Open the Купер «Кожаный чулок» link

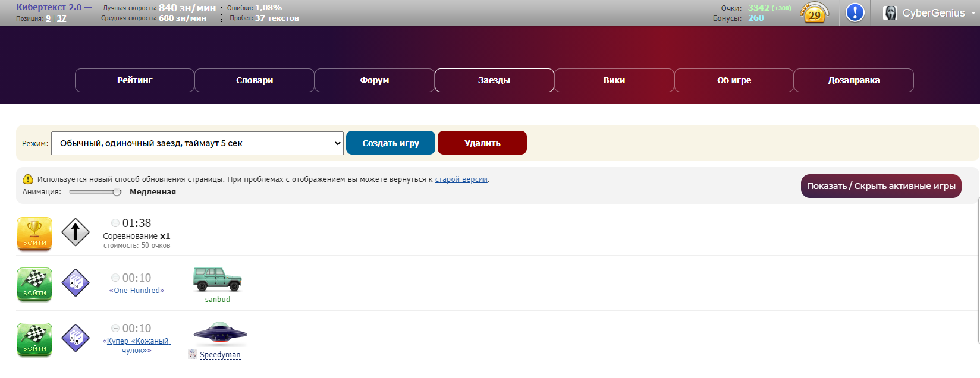pos(137,346)
